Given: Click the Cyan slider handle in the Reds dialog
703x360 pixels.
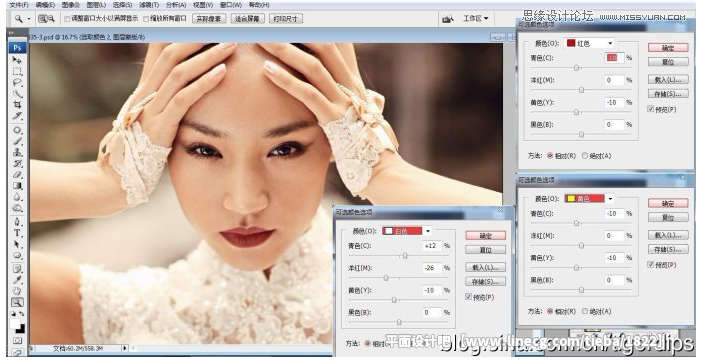Looking at the screenshot, I should point(577,68).
